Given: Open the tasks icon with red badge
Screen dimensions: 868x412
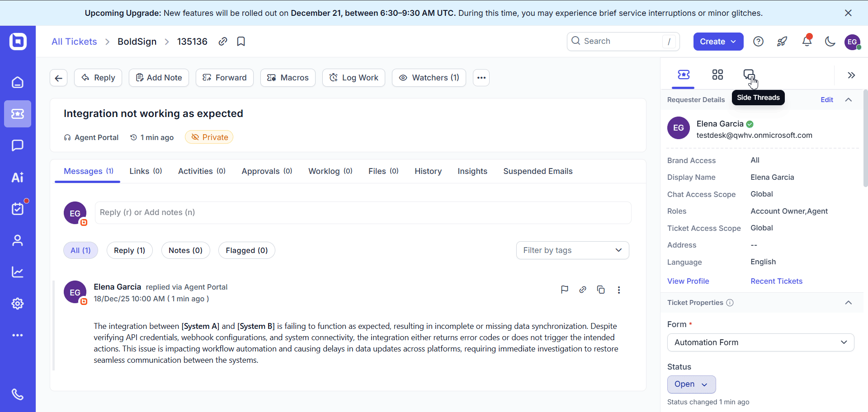Looking at the screenshot, I should [x=18, y=208].
